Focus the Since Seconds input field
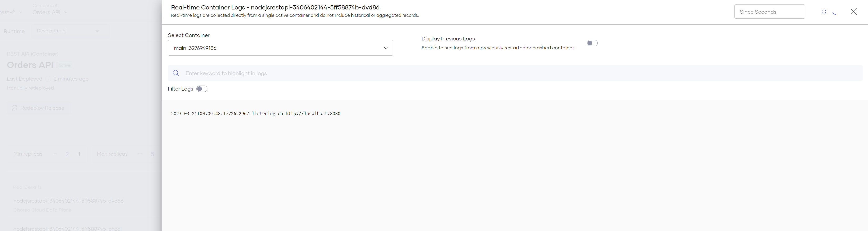 pos(769,12)
